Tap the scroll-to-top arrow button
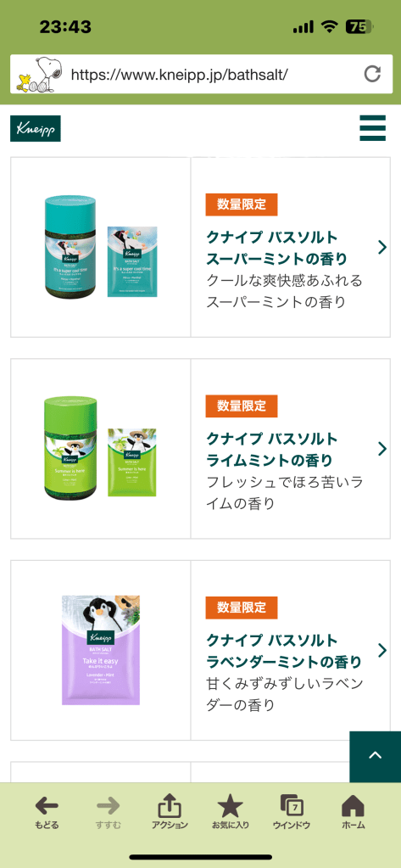 [x=375, y=756]
